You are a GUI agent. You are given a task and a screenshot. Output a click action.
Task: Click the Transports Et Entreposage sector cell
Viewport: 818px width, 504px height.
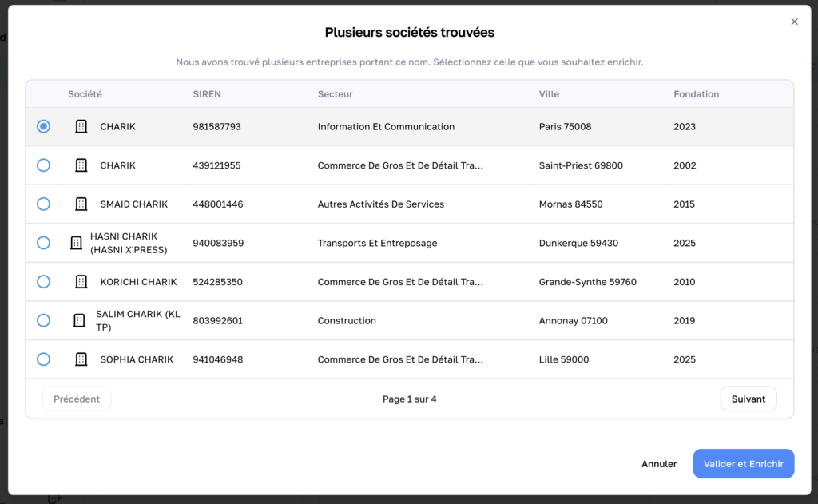pyautogui.click(x=377, y=243)
